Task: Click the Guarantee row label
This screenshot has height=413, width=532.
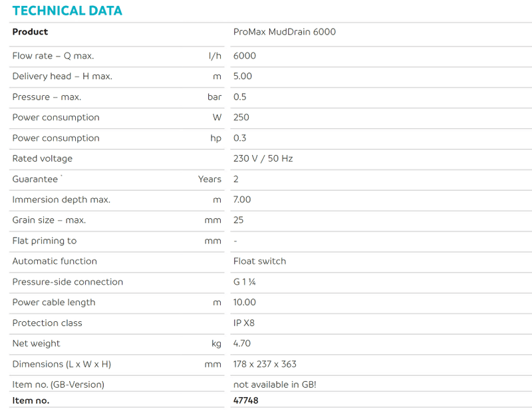Action: coord(35,180)
